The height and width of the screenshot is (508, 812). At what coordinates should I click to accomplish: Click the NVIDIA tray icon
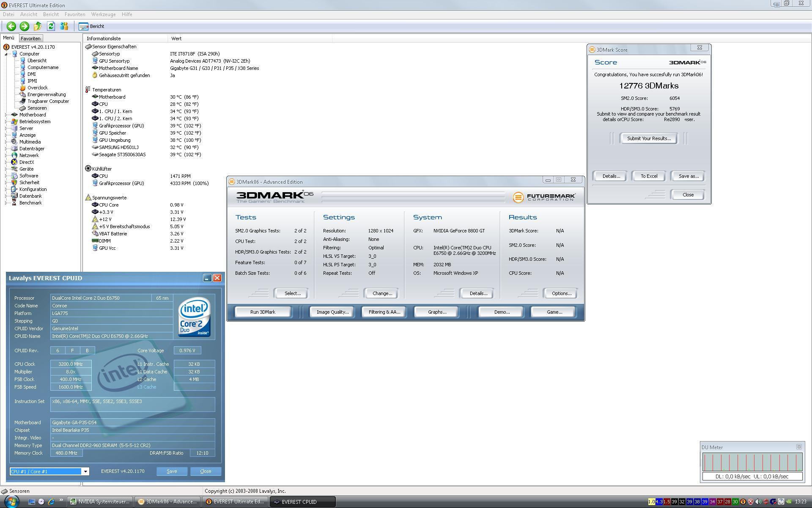(x=789, y=502)
